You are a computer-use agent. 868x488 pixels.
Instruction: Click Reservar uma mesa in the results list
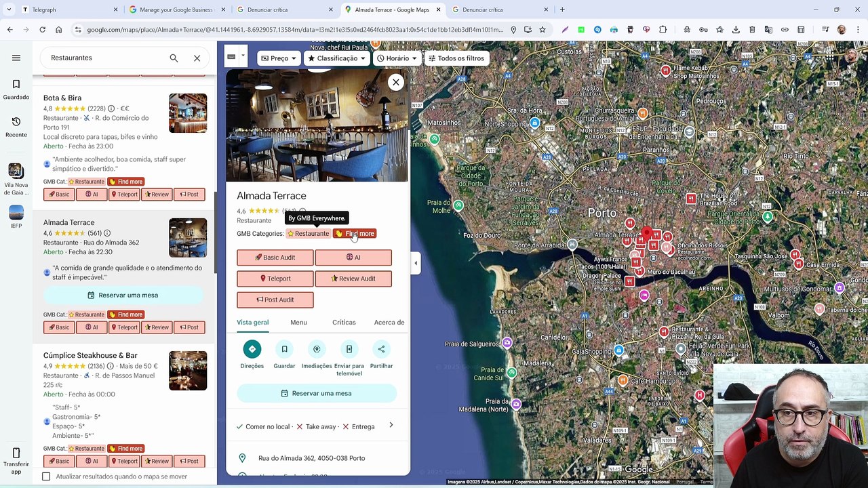tap(123, 295)
